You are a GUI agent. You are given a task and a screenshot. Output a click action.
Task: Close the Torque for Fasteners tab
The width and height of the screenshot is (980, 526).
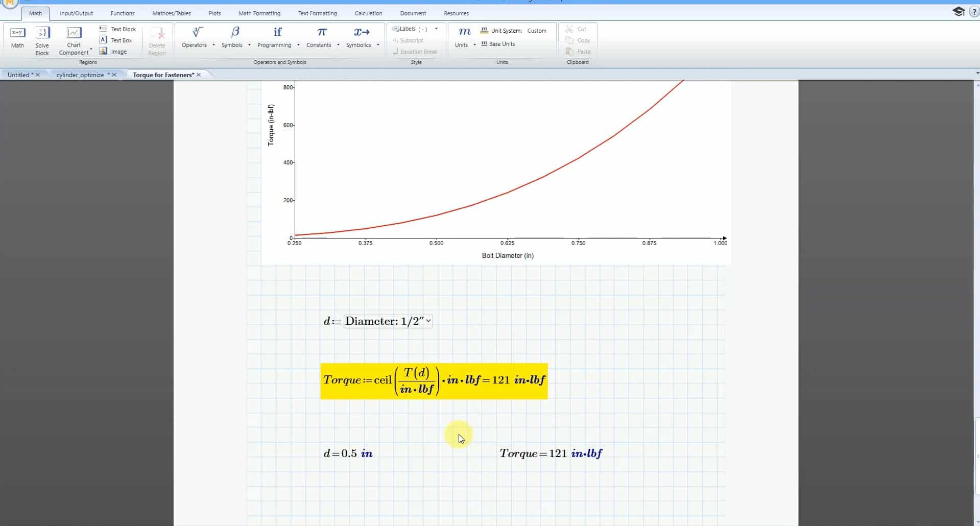click(199, 75)
